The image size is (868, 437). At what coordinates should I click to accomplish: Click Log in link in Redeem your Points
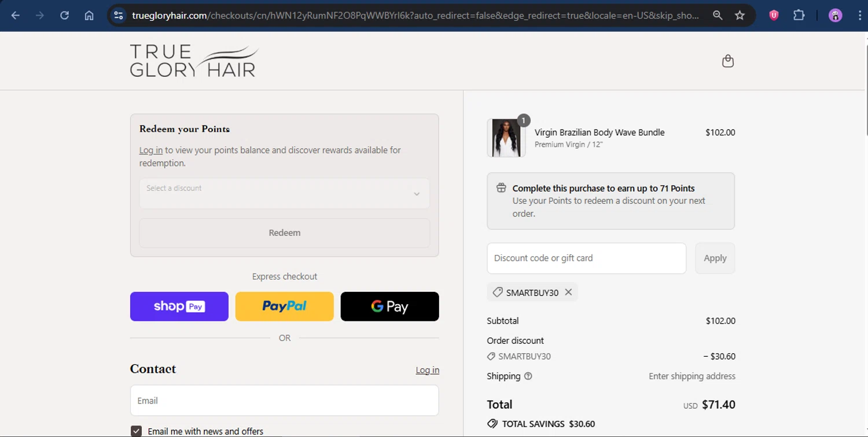coord(151,150)
